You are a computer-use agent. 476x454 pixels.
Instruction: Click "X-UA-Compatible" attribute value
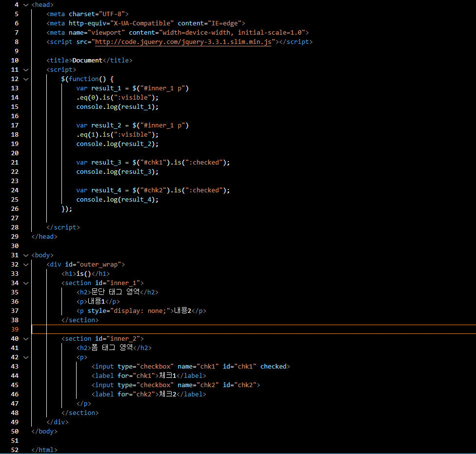[x=142, y=23]
